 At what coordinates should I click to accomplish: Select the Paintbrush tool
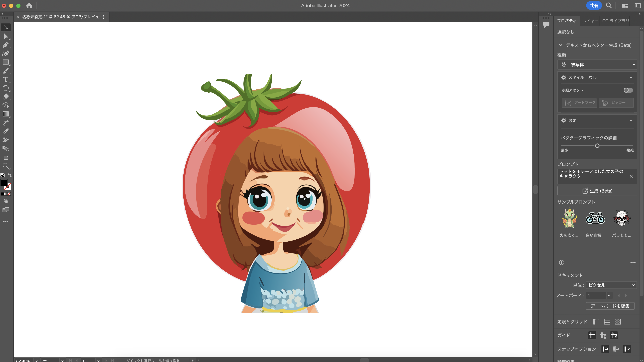click(x=6, y=71)
